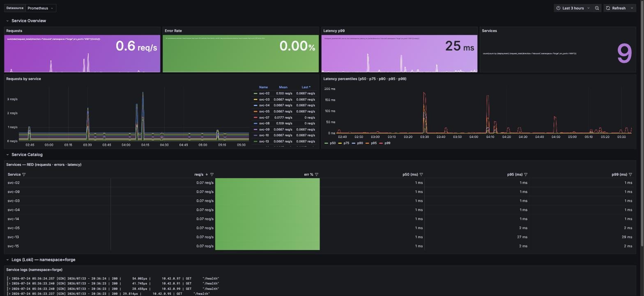644x296 pixels.
Task: Open the Prometheus datasource dropdown
Action: coord(40,8)
